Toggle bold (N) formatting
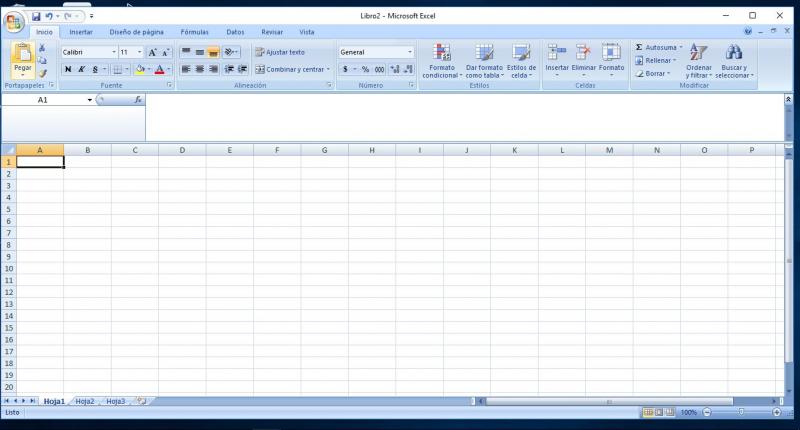Image resolution: width=800 pixels, height=430 pixels. pos(68,69)
